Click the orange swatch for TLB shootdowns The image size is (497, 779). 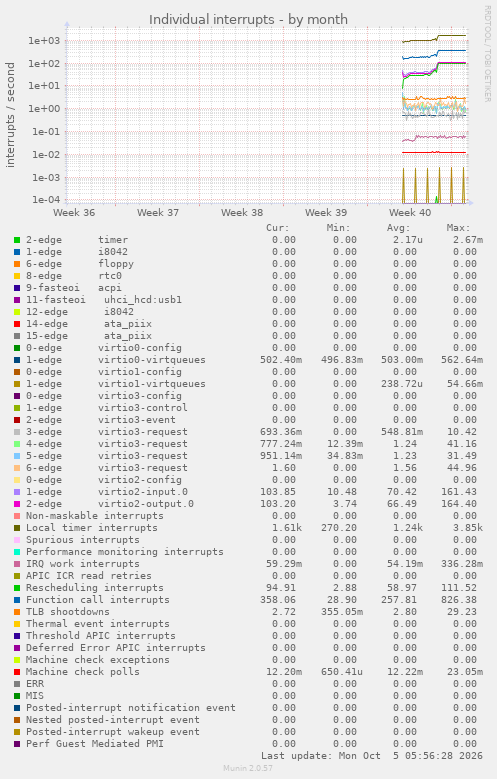pos(17,612)
